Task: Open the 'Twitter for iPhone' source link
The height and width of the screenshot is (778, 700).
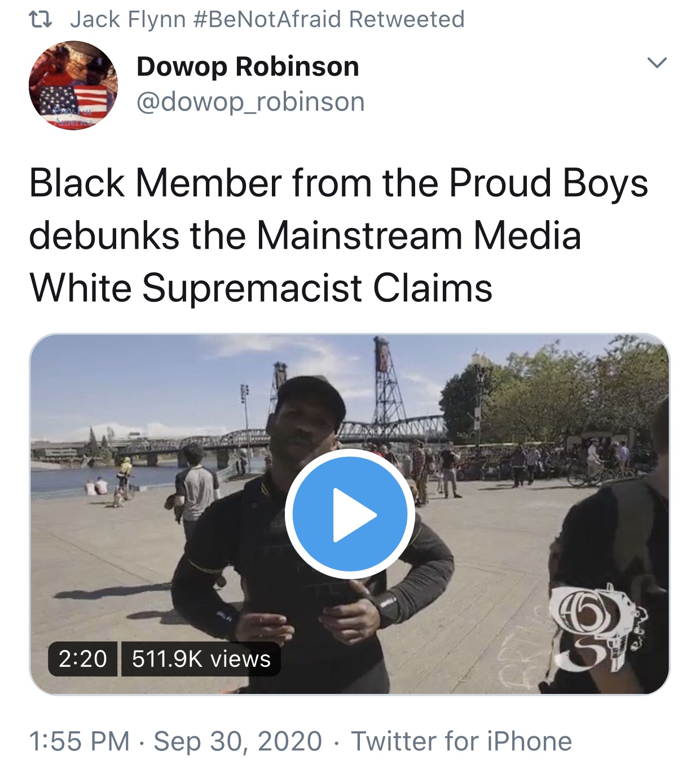Action: coord(461,741)
